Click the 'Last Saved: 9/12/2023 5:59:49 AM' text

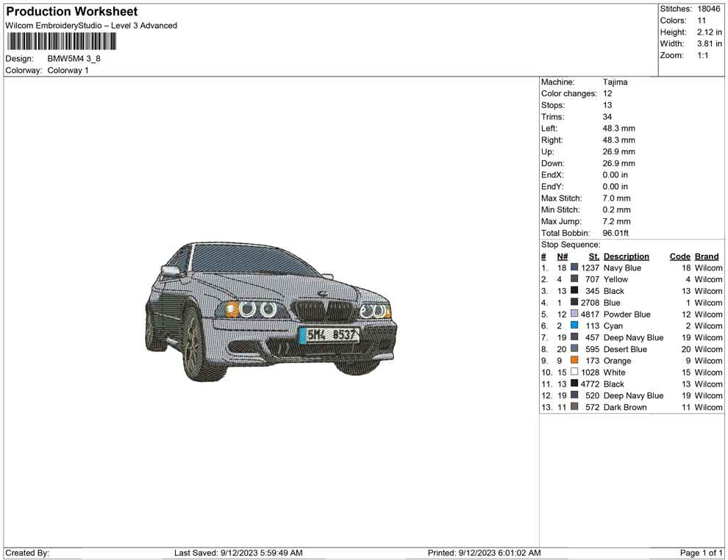click(x=238, y=553)
